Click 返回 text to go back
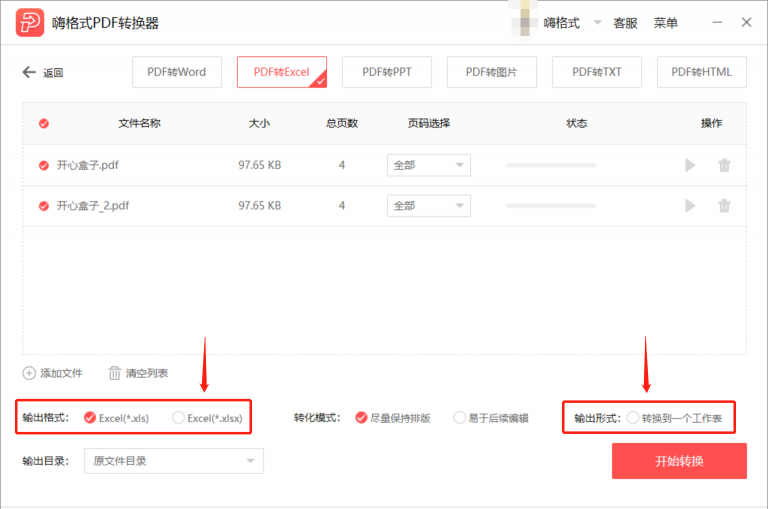This screenshot has width=768, height=509. coord(53,73)
